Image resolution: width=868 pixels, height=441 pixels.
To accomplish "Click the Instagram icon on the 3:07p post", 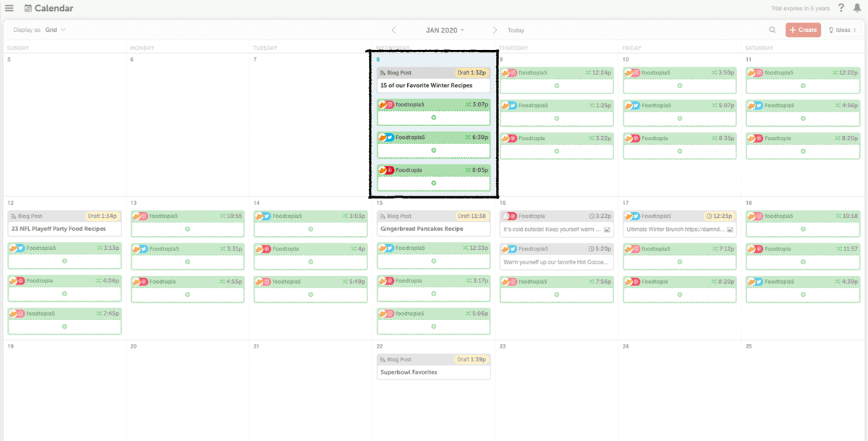I will tap(388, 105).
